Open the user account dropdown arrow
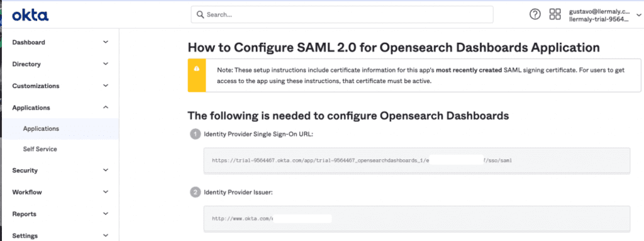644x241 pixels. (x=638, y=15)
